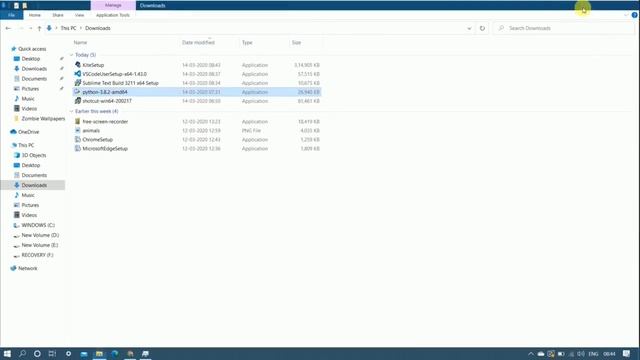The image size is (640, 360).
Task: Open the View ribbon tab
Action: [79, 15]
